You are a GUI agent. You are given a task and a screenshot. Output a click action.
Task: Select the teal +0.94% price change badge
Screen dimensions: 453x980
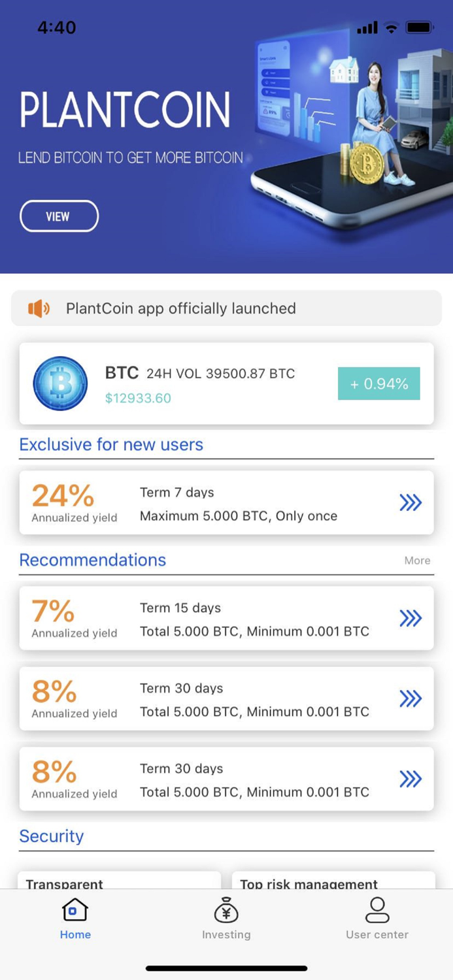pos(378,385)
